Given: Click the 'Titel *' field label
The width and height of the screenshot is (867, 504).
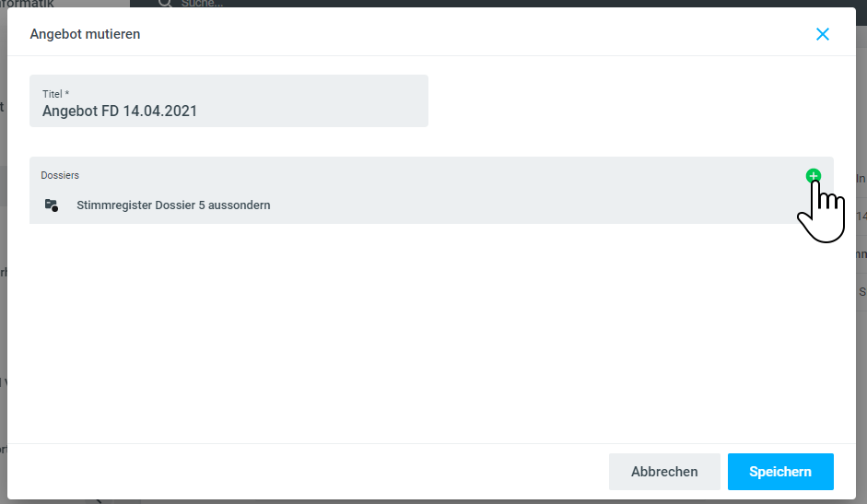Looking at the screenshot, I should [x=56, y=94].
